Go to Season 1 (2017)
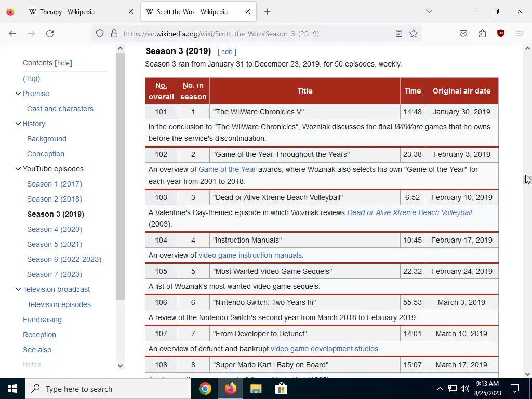 [x=55, y=184]
